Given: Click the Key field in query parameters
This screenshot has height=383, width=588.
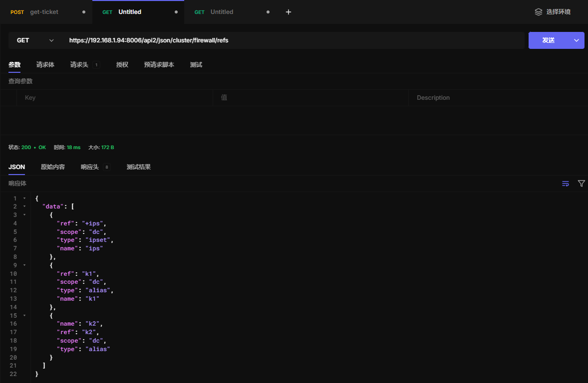Looking at the screenshot, I should [x=115, y=98].
